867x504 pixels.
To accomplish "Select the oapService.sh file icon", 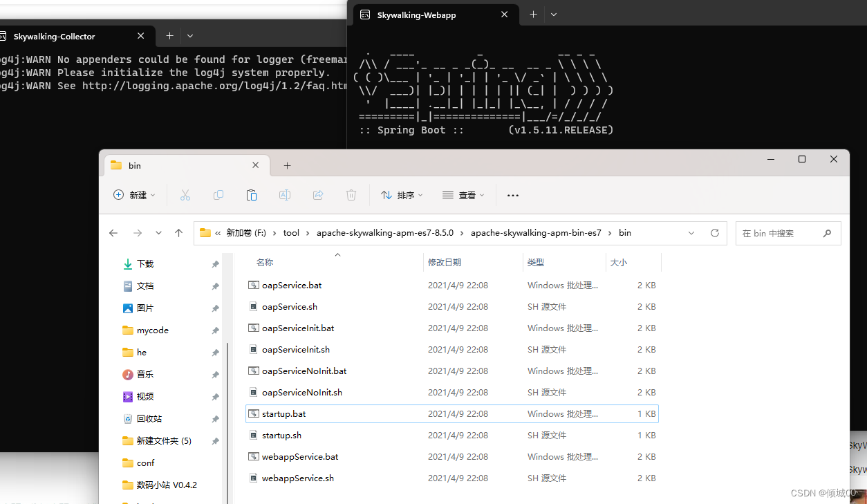I will (254, 306).
